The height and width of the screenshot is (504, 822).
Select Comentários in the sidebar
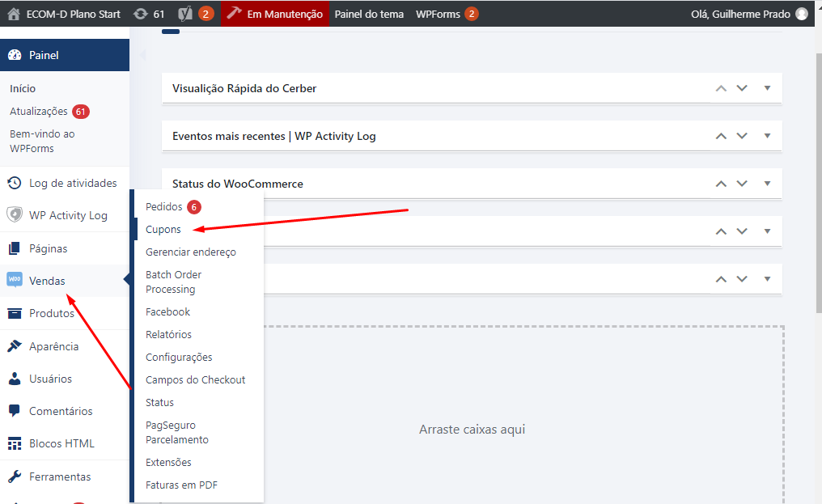coord(61,411)
